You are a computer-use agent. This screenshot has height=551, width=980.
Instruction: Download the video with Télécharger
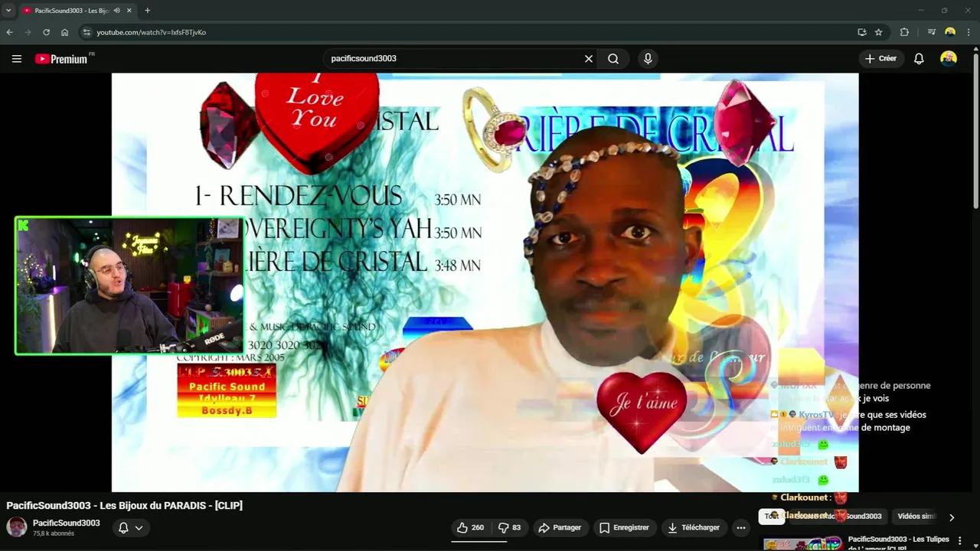pyautogui.click(x=694, y=527)
